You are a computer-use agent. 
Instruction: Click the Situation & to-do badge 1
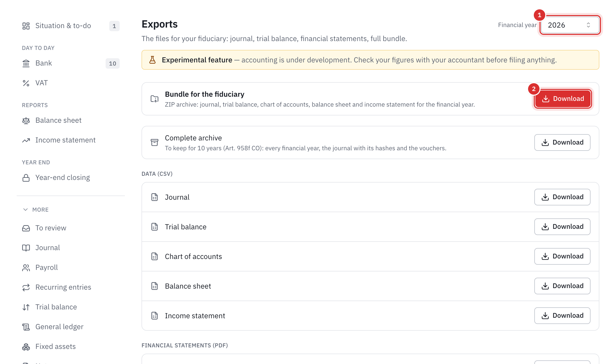point(114,26)
